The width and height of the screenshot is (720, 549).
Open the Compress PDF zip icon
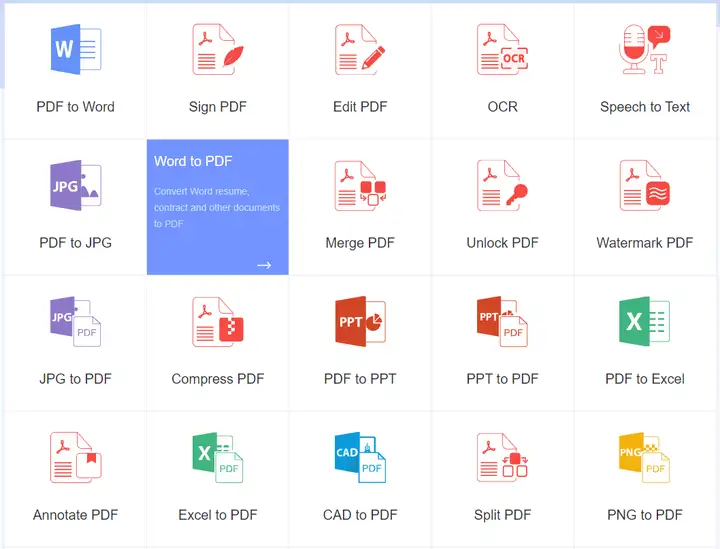tap(218, 321)
